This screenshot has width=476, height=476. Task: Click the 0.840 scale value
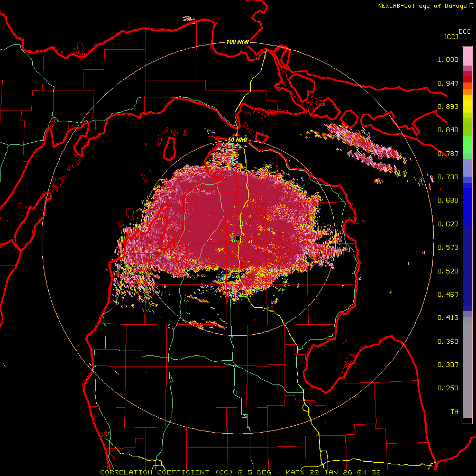(x=448, y=130)
